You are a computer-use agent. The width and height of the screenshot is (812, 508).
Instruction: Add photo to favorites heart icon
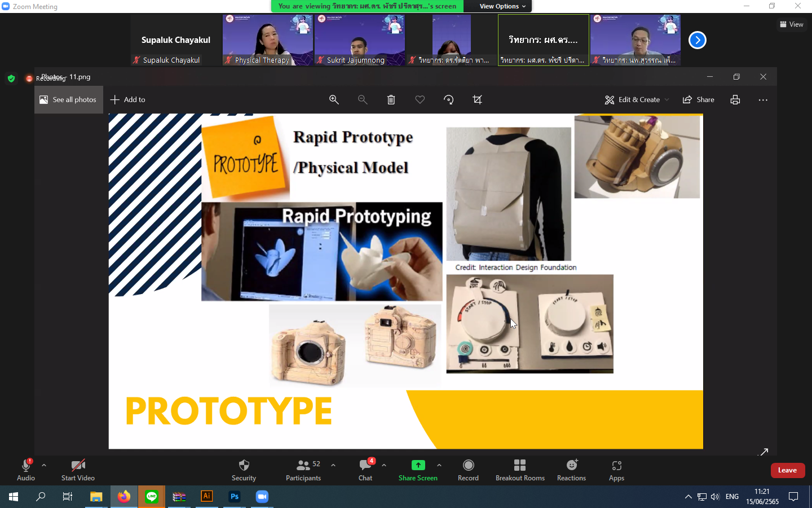pyautogui.click(x=420, y=100)
